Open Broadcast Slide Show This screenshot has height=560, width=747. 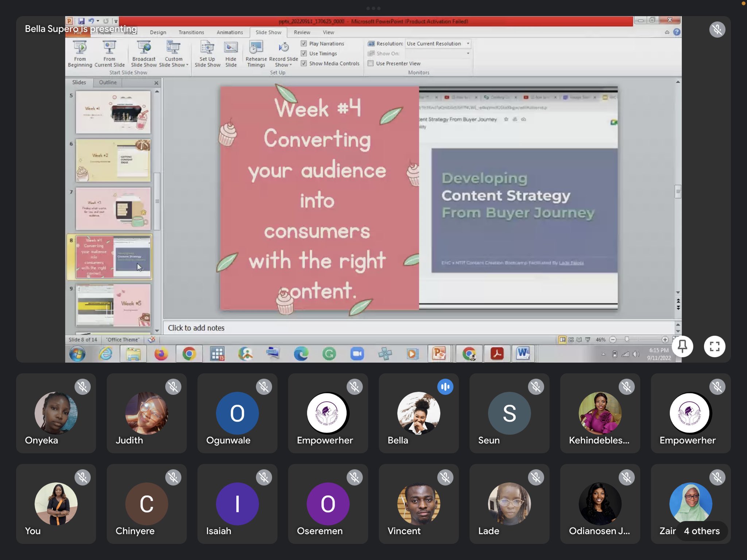point(144,54)
